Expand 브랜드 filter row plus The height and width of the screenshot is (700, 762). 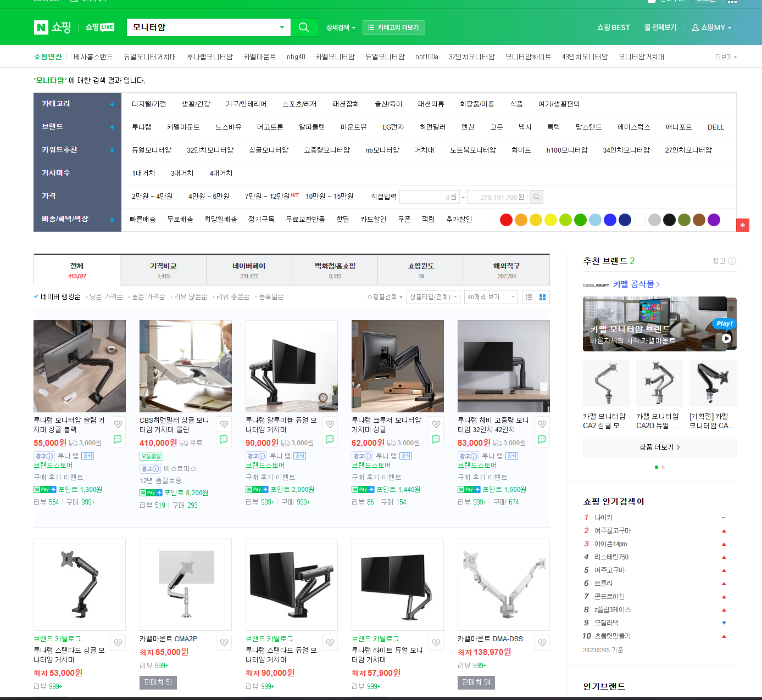(112, 127)
